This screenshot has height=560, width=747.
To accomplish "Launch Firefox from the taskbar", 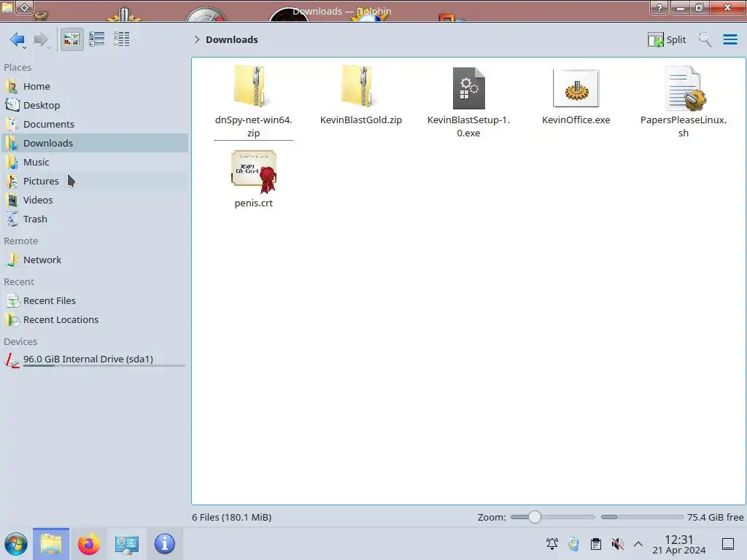I will point(88,544).
